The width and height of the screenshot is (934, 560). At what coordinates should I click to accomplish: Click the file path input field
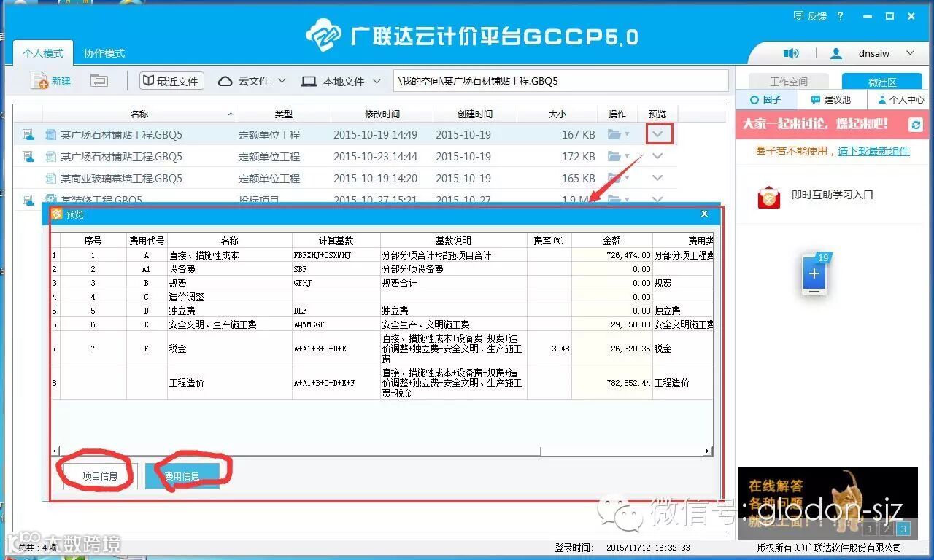[560, 81]
